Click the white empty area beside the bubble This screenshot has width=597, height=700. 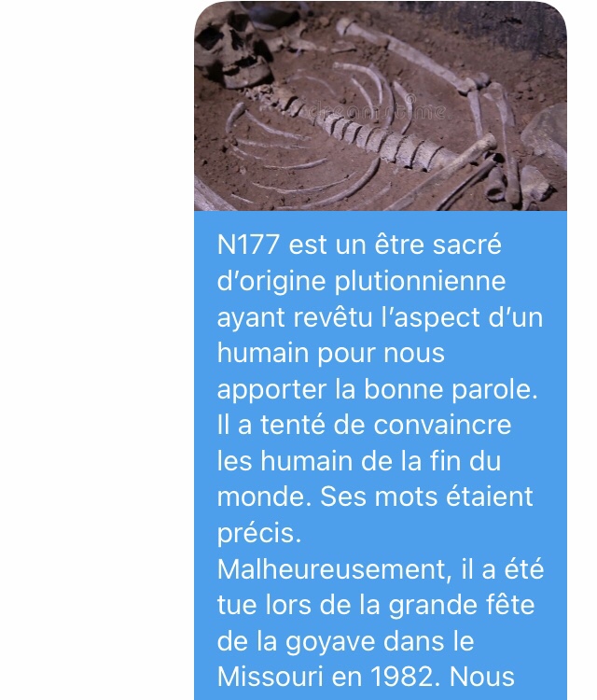click(97, 350)
